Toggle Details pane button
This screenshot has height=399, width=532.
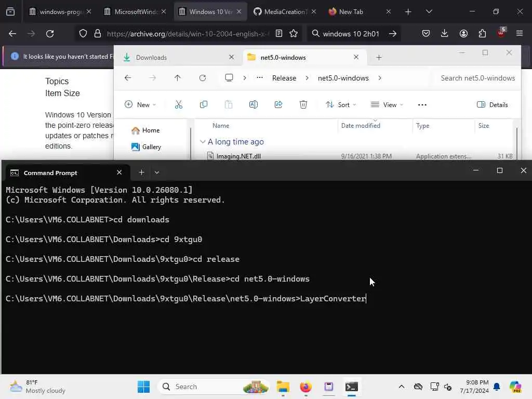(492, 104)
